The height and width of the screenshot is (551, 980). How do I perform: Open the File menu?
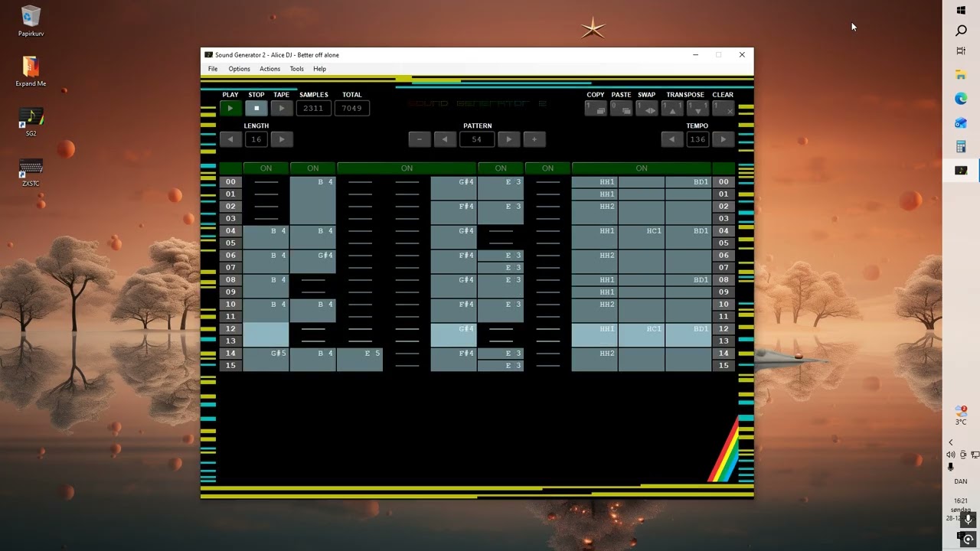pos(213,69)
